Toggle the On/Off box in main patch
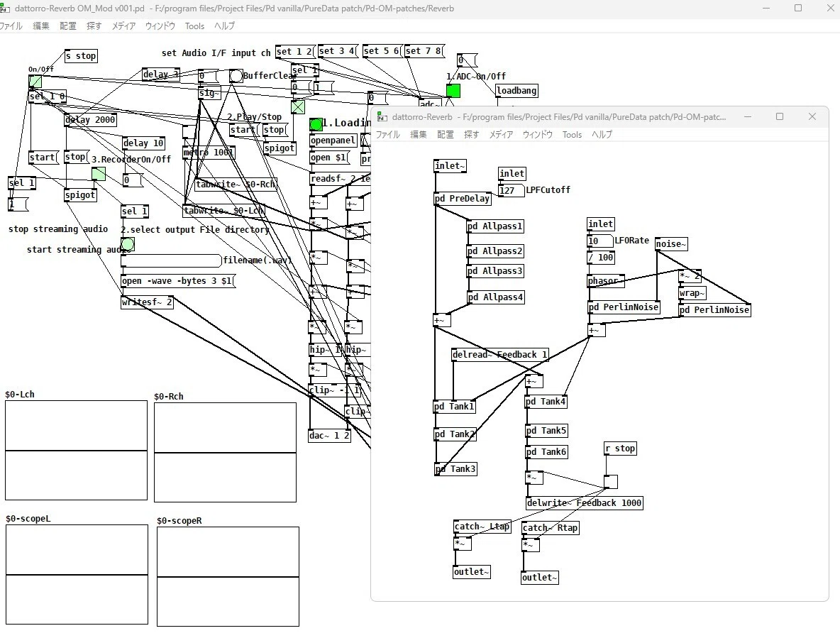Viewport: 840px width, 638px height. [x=35, y=82]
